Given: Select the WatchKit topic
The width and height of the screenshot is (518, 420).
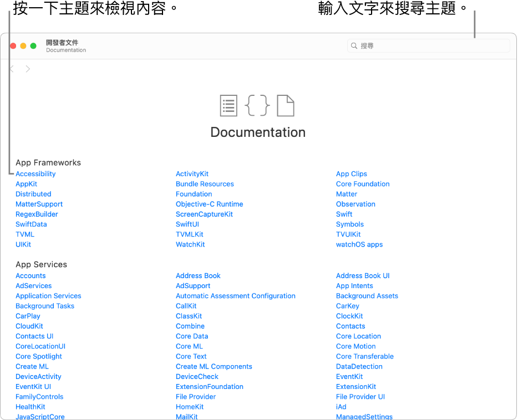Looking at the screenshot, I should click(190, 244).
